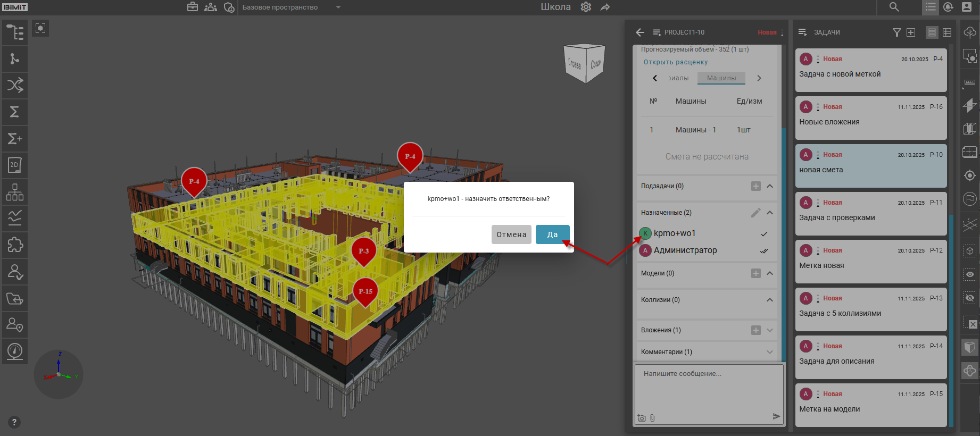This screenshot has width=980, height=436.
Task: Collapse the Назначенные (2) section
Action: click(x=770, y=213)
